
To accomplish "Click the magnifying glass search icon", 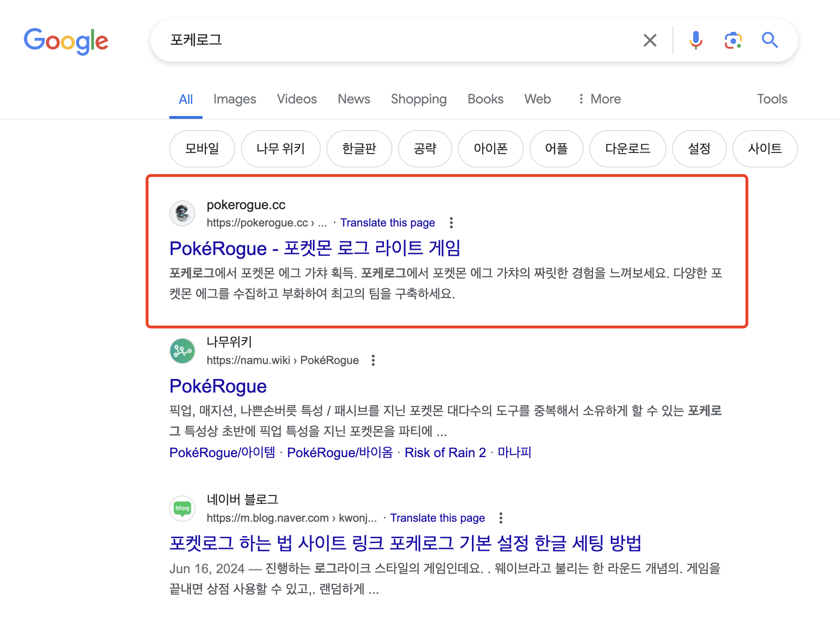I will [x=769, y=40].
